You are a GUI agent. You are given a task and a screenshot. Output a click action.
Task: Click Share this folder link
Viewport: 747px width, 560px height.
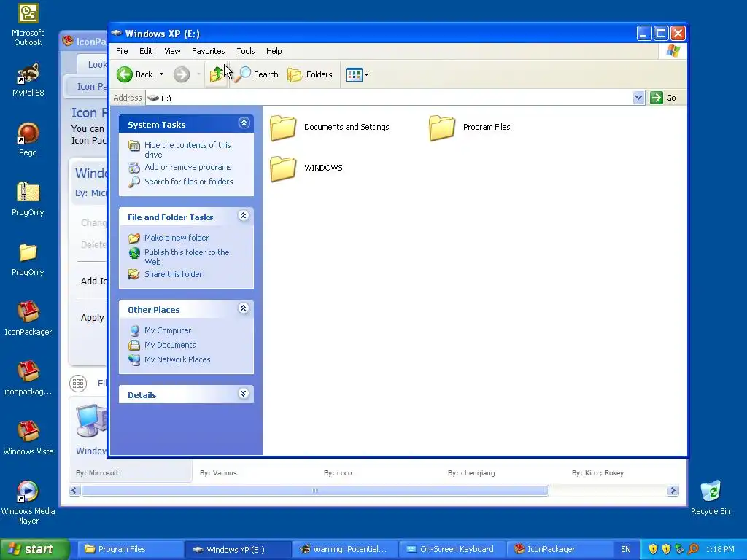pos(173,274)
